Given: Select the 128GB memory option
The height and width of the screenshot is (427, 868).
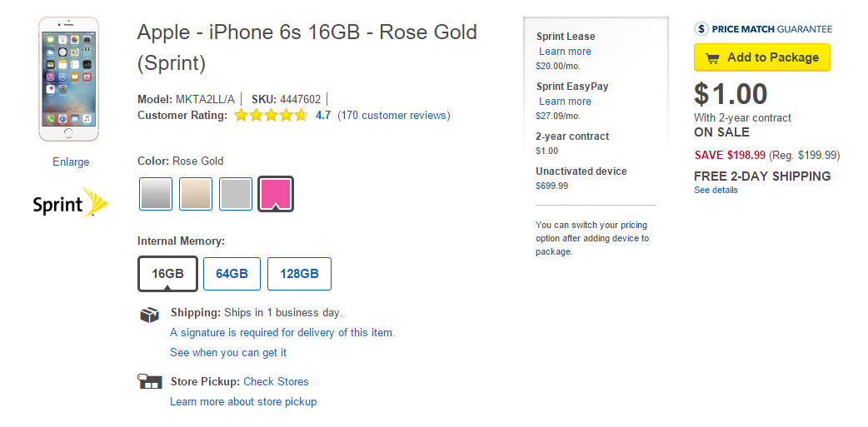Looking at the screenshot, I should click(300, 273).
